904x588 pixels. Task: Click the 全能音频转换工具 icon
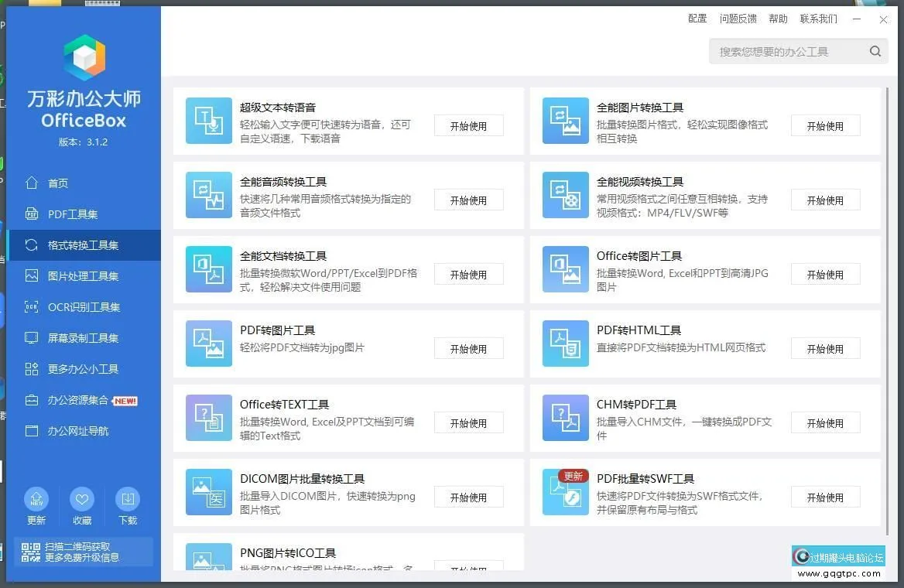(x=209, y=195)
